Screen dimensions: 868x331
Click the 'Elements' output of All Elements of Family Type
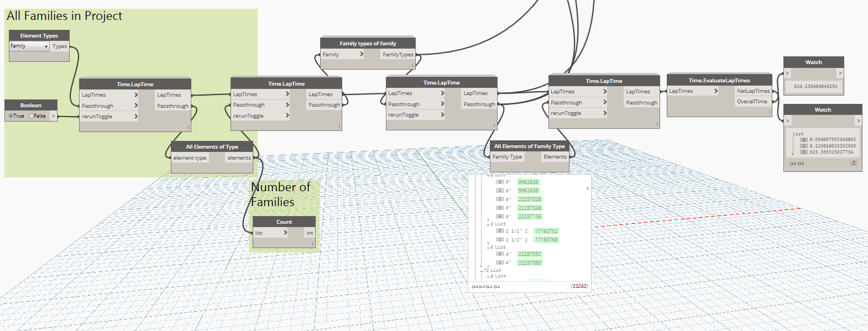coord(555,157)
